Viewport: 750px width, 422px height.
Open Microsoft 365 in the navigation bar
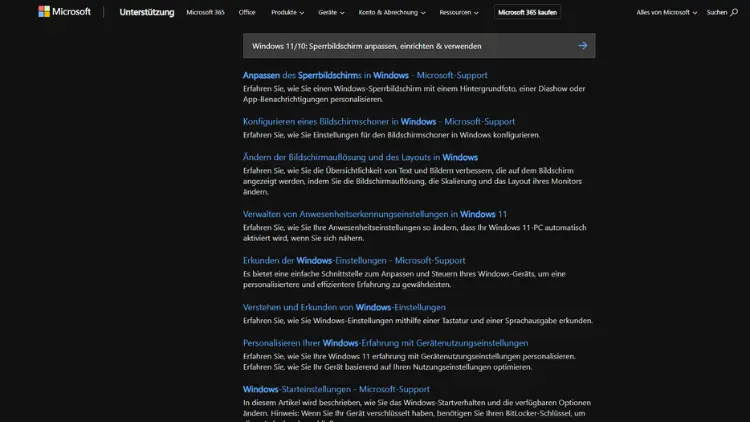(x=205, y=12)
